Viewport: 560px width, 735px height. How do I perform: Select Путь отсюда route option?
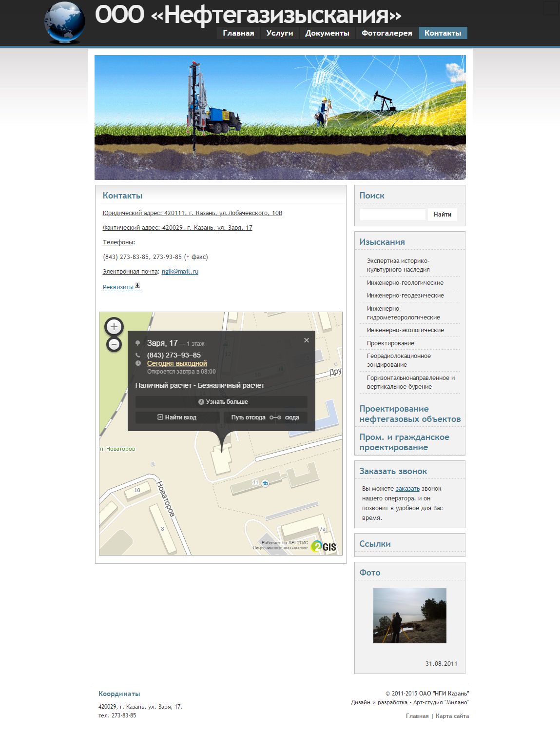click(x=248, y=417)
